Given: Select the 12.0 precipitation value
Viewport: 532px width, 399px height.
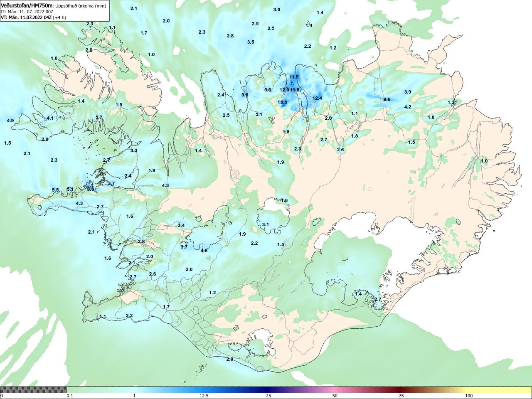Looking at the screenshot, I should coord(284,90).
